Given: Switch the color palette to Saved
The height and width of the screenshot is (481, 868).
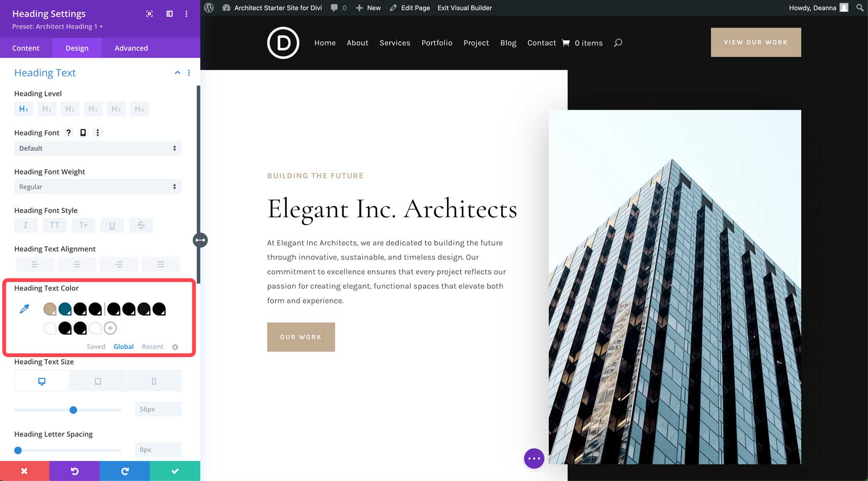Looking at the screenshot, I should click(x=95, y=347).
